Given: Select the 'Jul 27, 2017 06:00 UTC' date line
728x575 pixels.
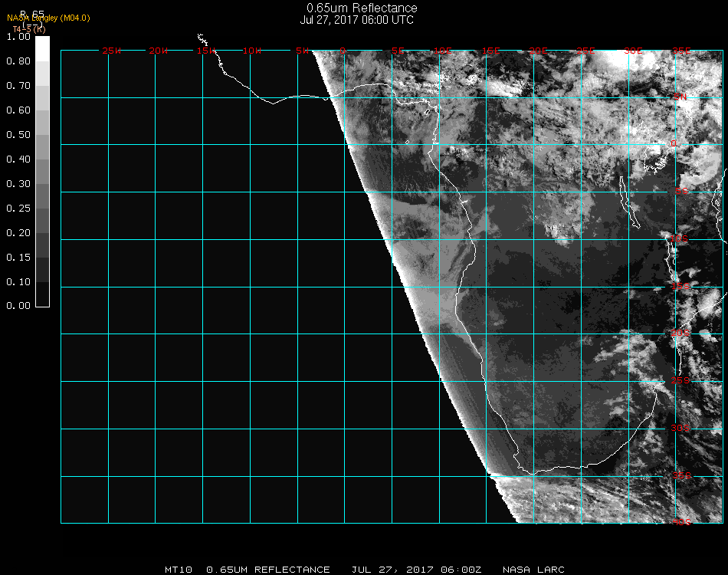Looking at the screenshot, I should [x=356, y=20].
